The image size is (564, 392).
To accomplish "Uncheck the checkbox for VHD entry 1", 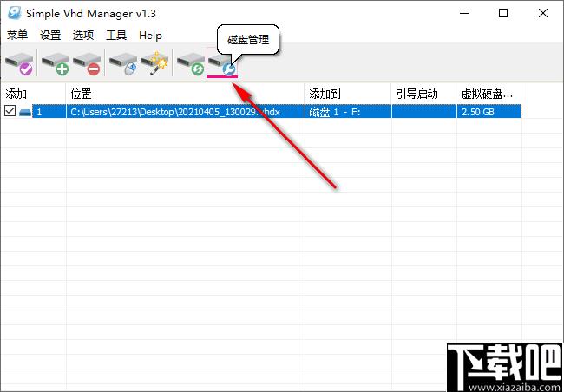I will coord(10,111).
